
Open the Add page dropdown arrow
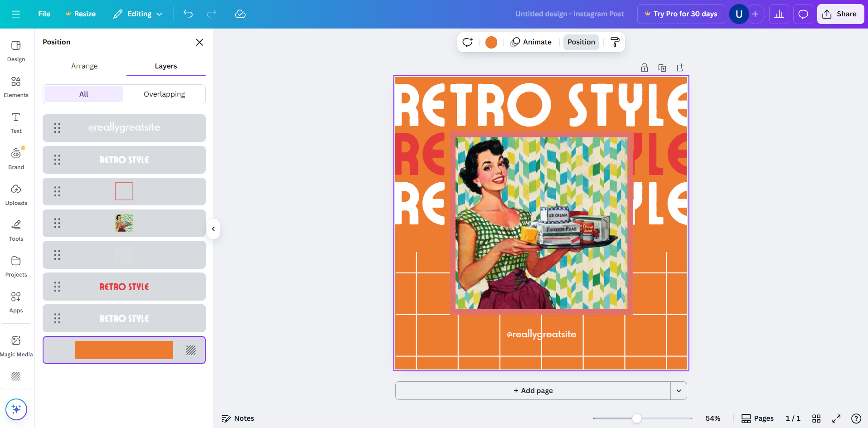point(678,390)
